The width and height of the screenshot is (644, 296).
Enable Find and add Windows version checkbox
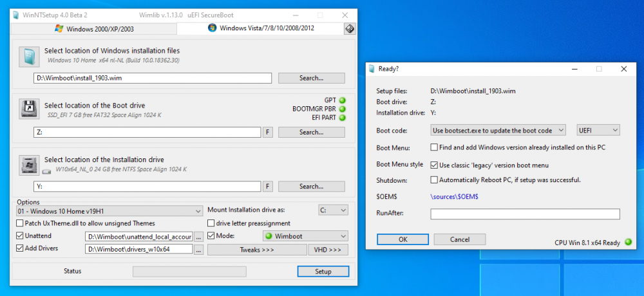433,147
